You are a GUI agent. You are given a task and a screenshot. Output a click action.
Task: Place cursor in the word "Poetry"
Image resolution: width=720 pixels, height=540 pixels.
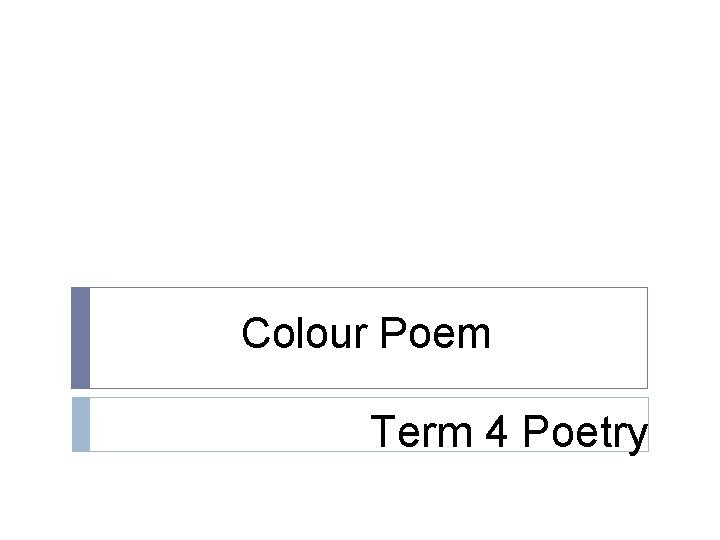[x=585, y=433]
